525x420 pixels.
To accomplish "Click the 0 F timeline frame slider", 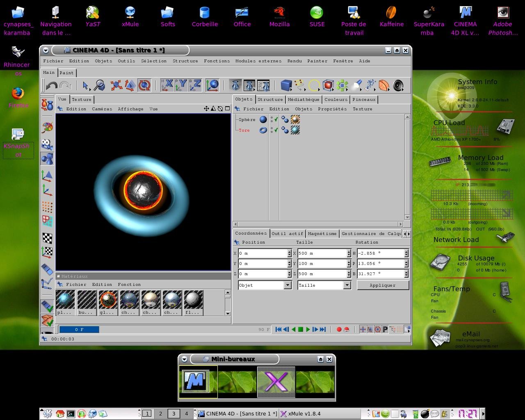I will [x=79, y=329].
